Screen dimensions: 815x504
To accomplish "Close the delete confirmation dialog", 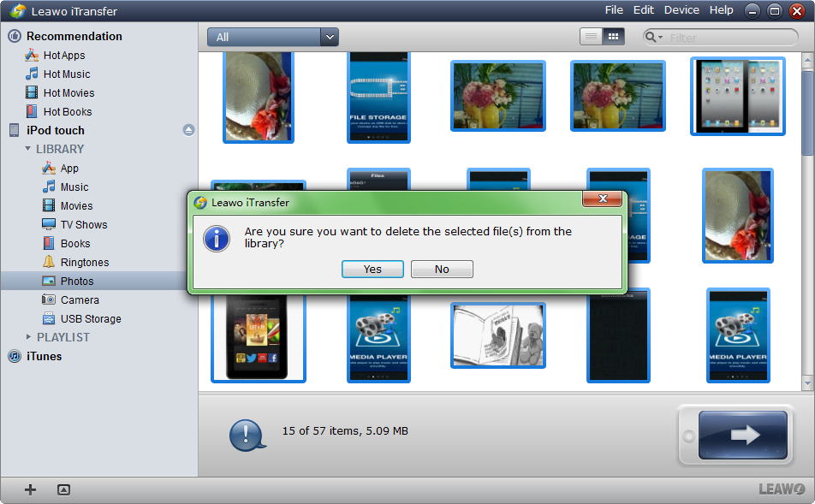I will point(603,199).
